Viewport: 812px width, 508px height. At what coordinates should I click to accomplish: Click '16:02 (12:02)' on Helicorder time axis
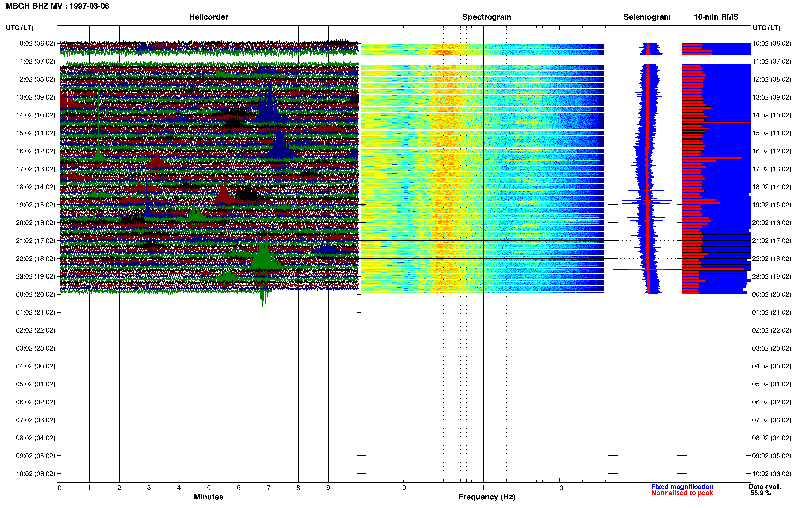tap(36, 151)
